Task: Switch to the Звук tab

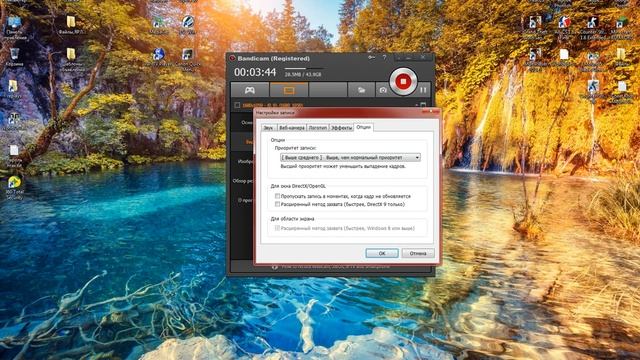Action: pos(268,128)
